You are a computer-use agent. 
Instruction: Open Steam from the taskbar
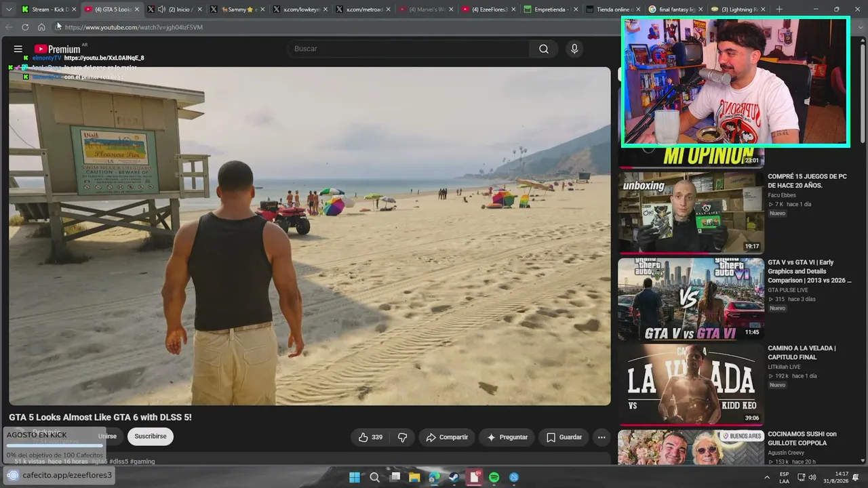[454, 477]
